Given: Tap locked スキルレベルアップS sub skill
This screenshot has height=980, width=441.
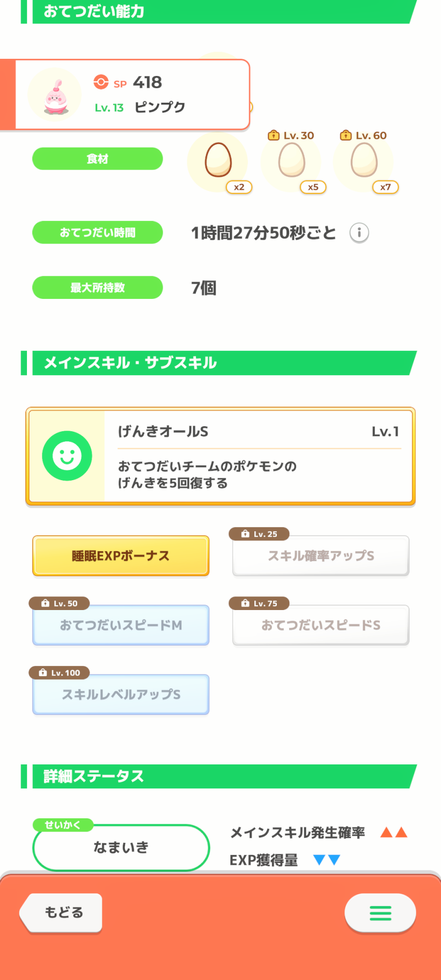Looking at the screenshot, I should (121, 695).
